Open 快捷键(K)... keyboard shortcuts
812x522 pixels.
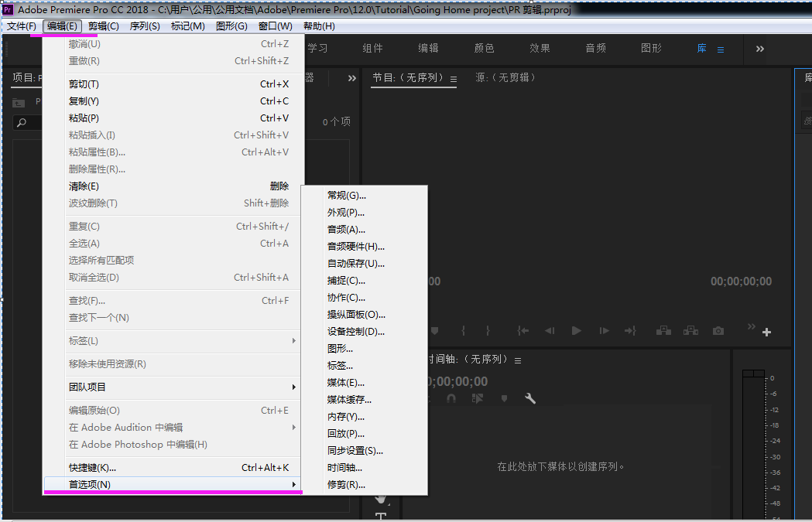[x=173, y=468]
